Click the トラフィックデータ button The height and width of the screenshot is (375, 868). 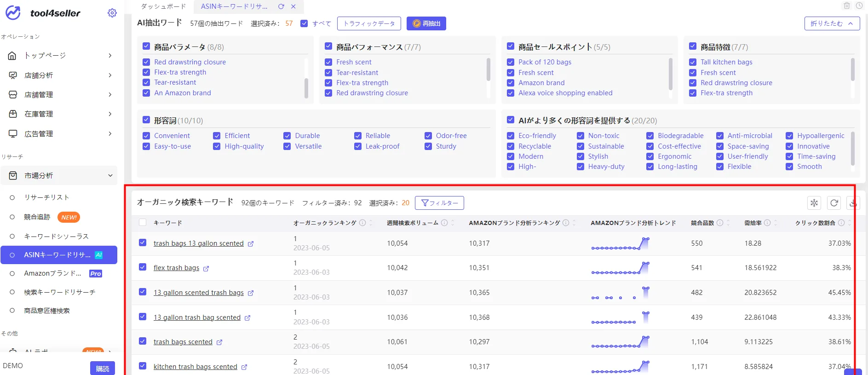[x=369, y=23]
